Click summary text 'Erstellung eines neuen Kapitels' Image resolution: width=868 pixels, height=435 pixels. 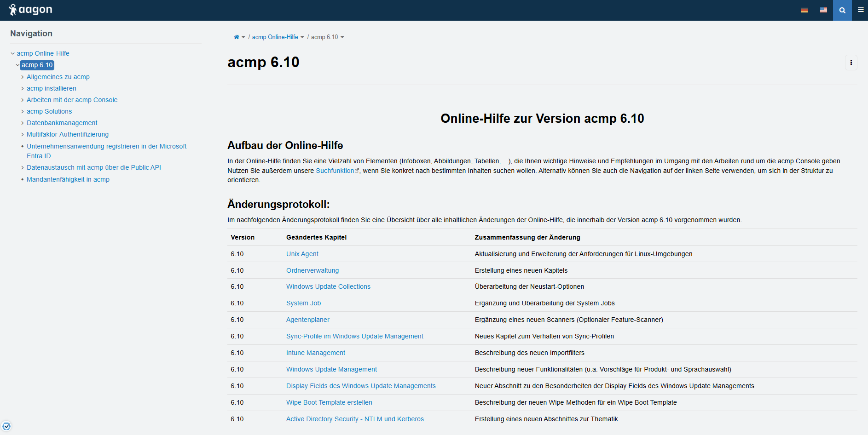click(521, 270)
